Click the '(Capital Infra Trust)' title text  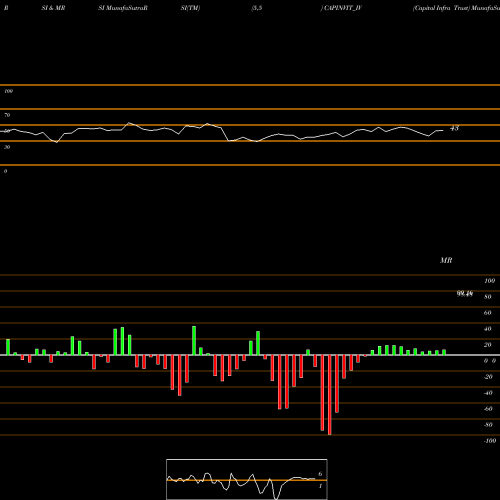click(441, 8)
